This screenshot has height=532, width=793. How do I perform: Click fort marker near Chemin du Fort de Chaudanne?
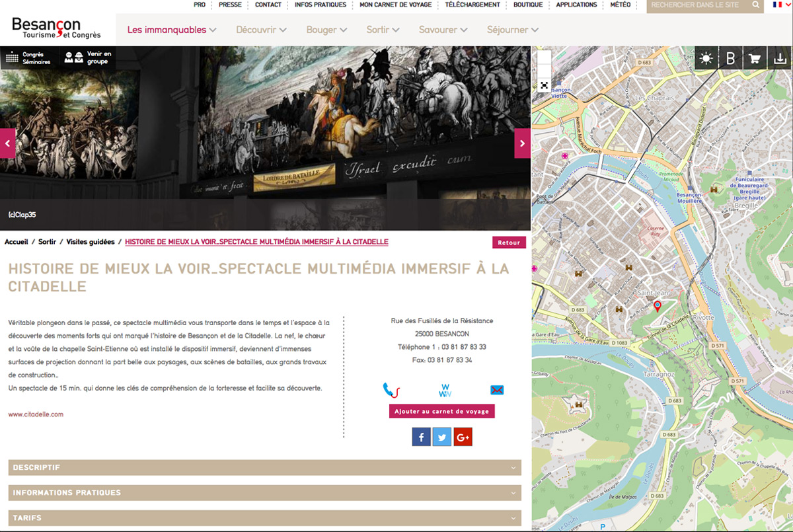[x=580, y=404]
